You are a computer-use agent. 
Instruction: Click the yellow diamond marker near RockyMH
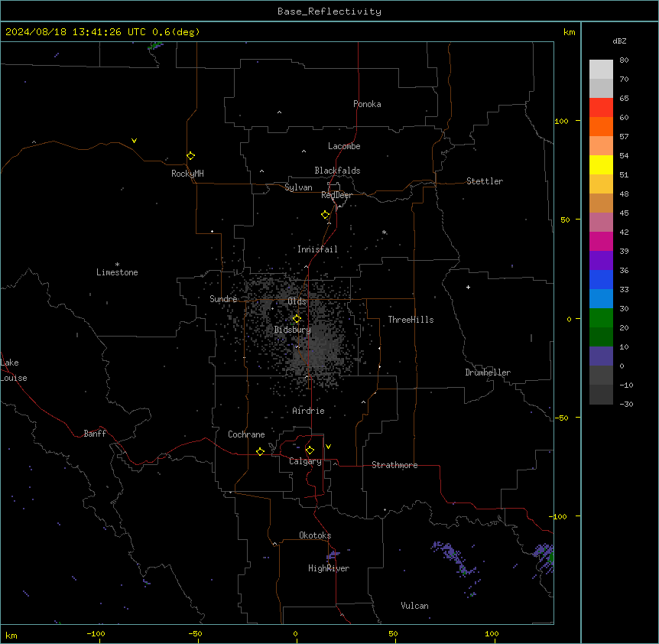190,156
